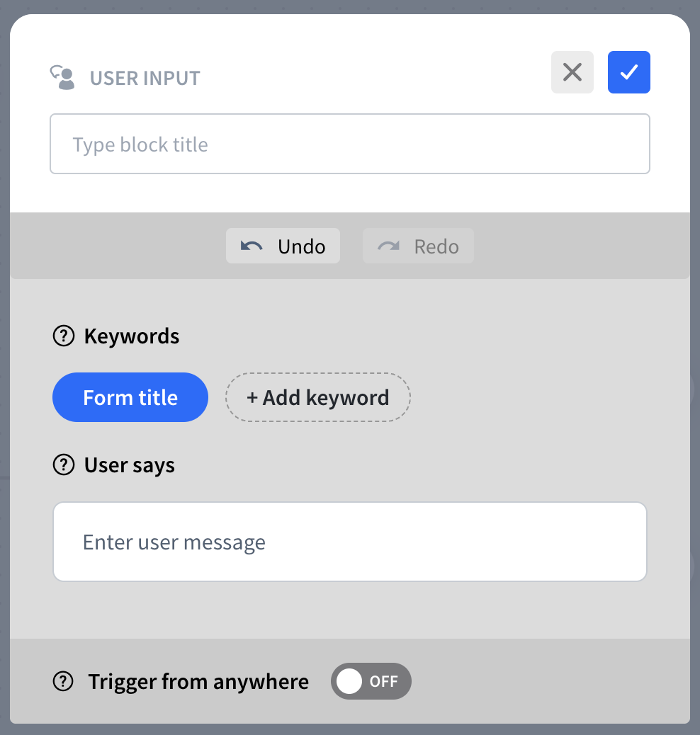This screenshot has width=700, height=735.
Task: Click the curved redo arrow icon
Action: coord(388,246)
